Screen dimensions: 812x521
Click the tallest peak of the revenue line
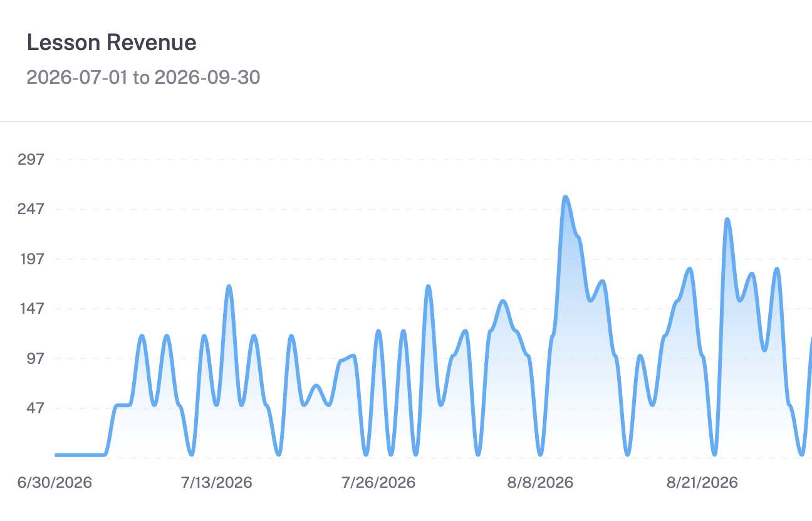pos(565,197)
